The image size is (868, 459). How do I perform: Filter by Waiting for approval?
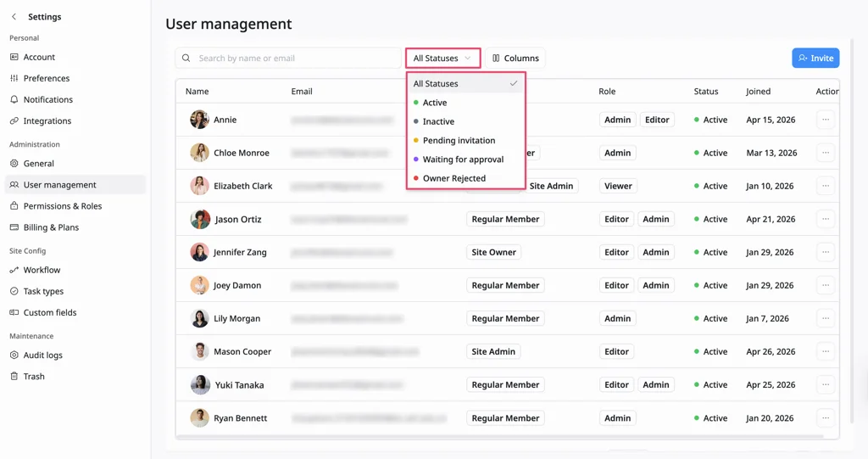click(464, 160)
